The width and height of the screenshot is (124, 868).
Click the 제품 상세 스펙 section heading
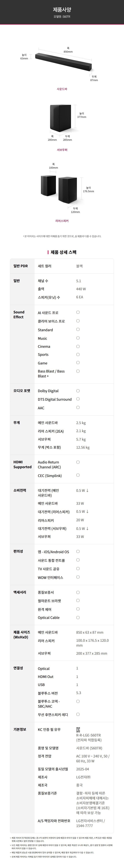tap(64, 252)
